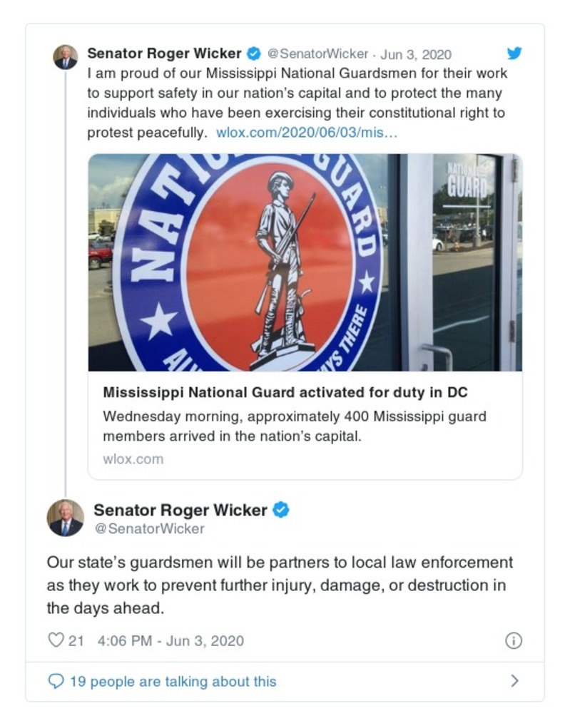Open the larger Roger Wicker avatar below
The width and height of the screenshot is (570, 728).
(66, 518)
